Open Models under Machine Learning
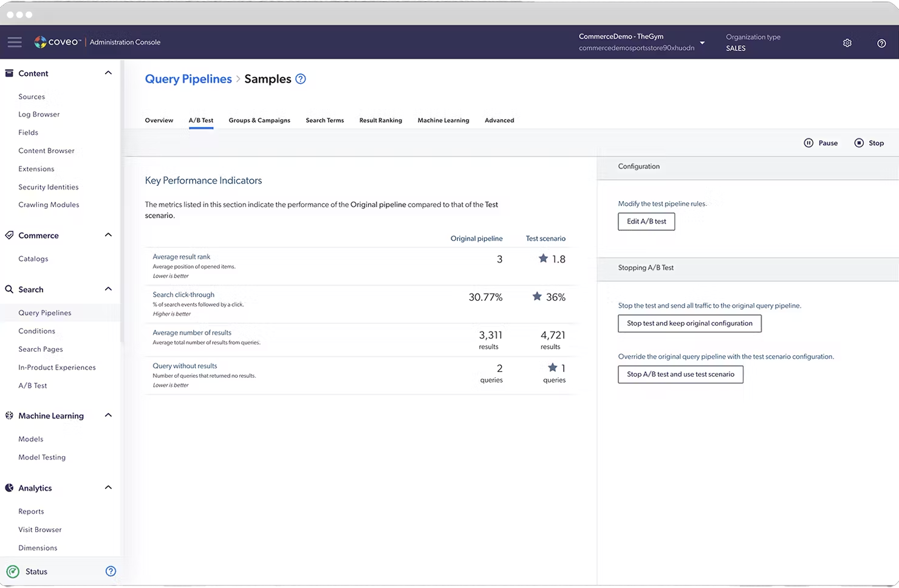The height and width of the screenshot is (588, 899). [31, 439]
